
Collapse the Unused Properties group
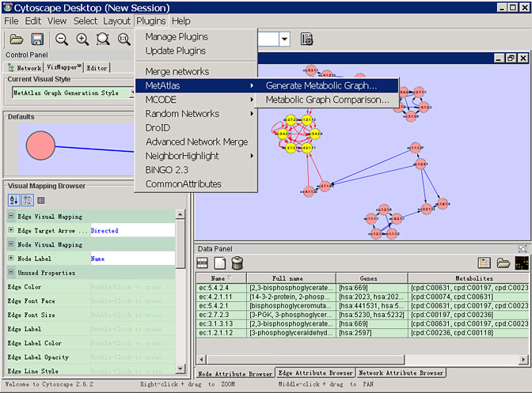pos(11,273)
